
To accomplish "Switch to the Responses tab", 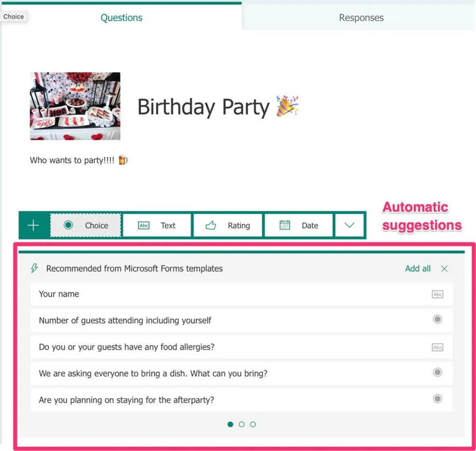I will [361, 17].
